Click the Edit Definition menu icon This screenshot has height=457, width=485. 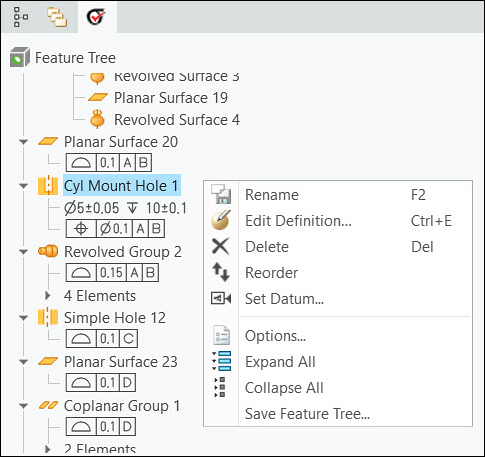[x=221, y=220]
